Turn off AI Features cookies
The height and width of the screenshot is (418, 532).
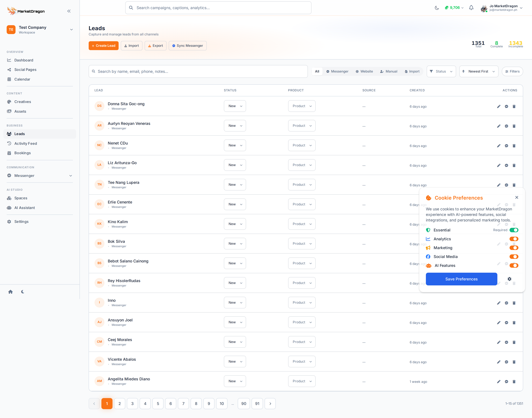(x=514, y=265)
